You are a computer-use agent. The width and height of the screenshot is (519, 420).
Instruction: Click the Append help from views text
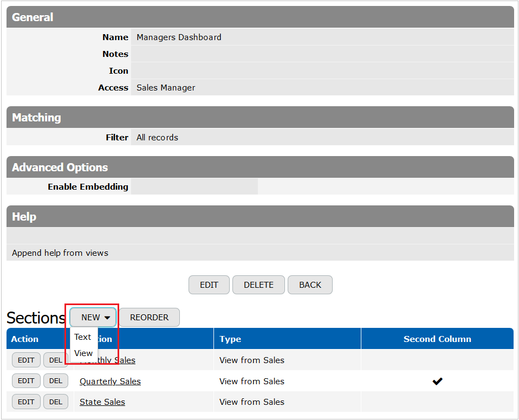click(60, 253)
